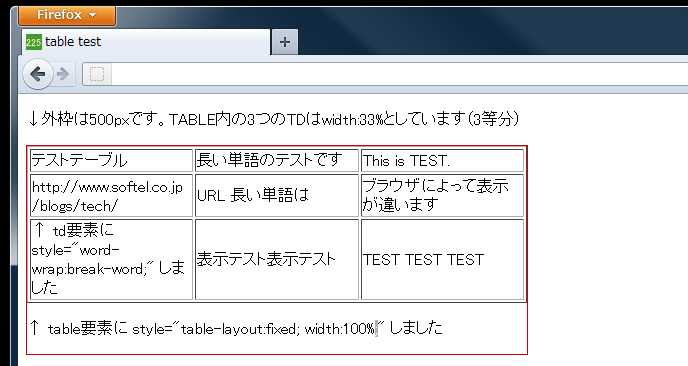Open the Firefox application menu
This screenshot has height=366, width=688.
click(67, 15)
